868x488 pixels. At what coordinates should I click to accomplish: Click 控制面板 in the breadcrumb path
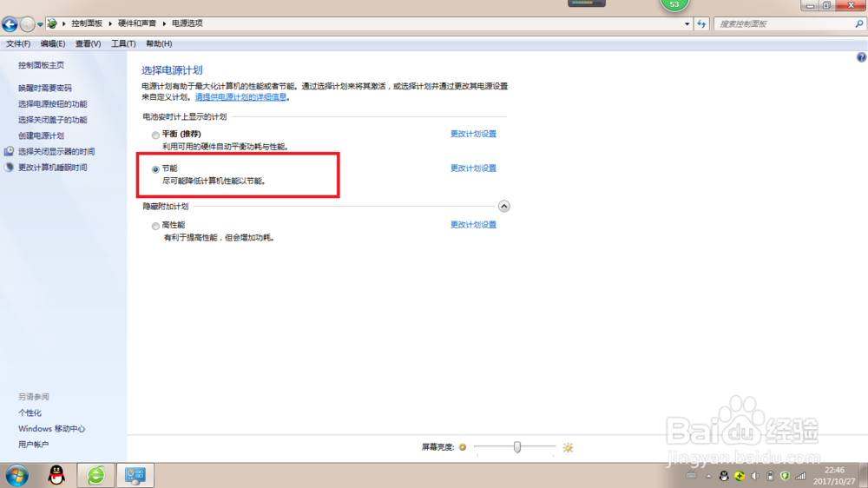pos(87,23)
